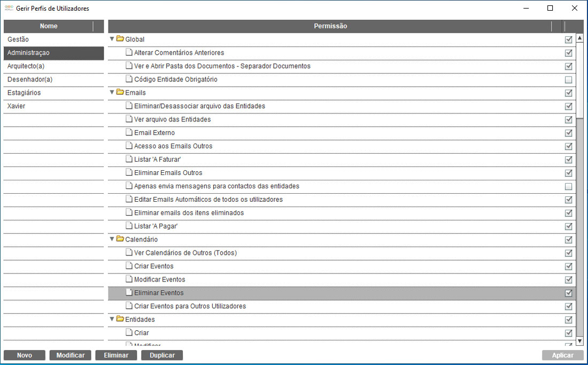The image size is (588, 365).
Task: Click the Duplicar button
Action: point(162,355)
